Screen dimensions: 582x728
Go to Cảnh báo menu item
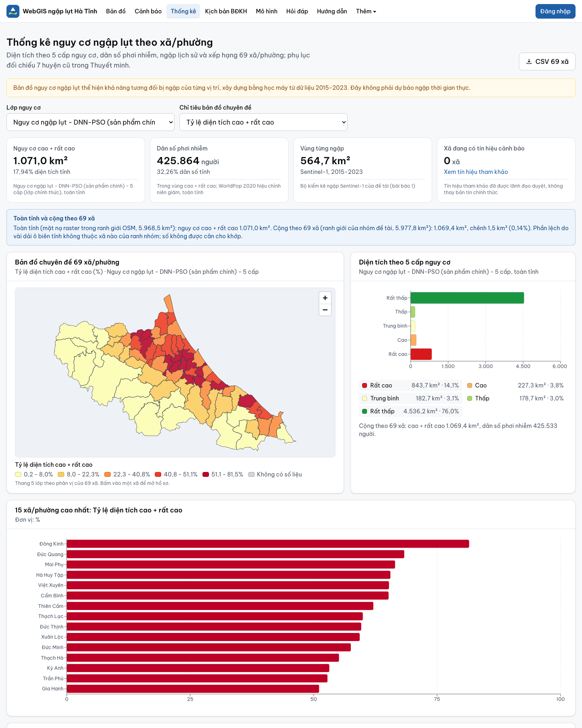click(148, 11)
